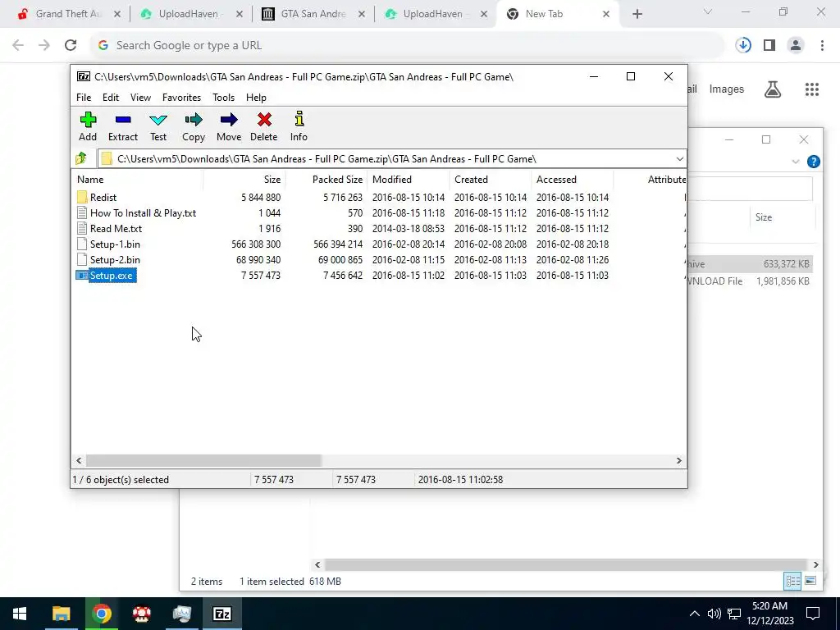Click the Chrome taskbar icon

pyautogui.click(x=101, y=614)
